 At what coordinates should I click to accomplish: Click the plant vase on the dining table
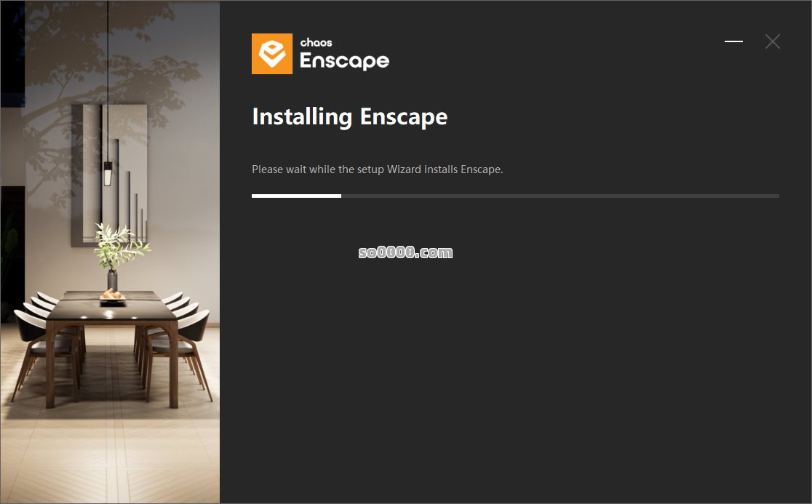coord(112,279)
